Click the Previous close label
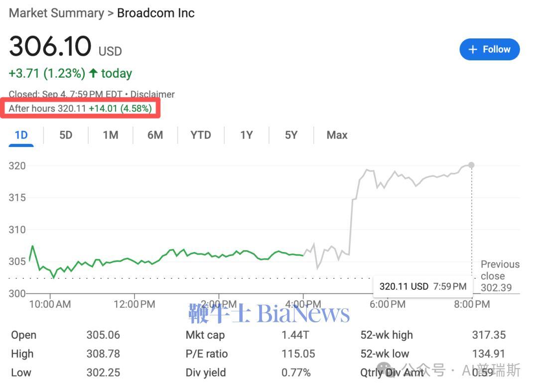Screen dimensions: 538x392 point(500,270)
